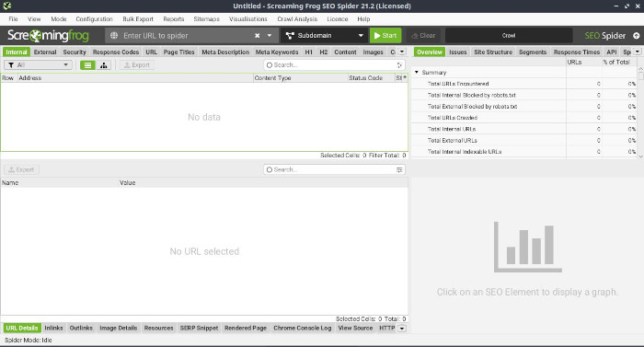Open the URL history dropdown arrow
The image size is (644, 347).
tap(270, 35)
